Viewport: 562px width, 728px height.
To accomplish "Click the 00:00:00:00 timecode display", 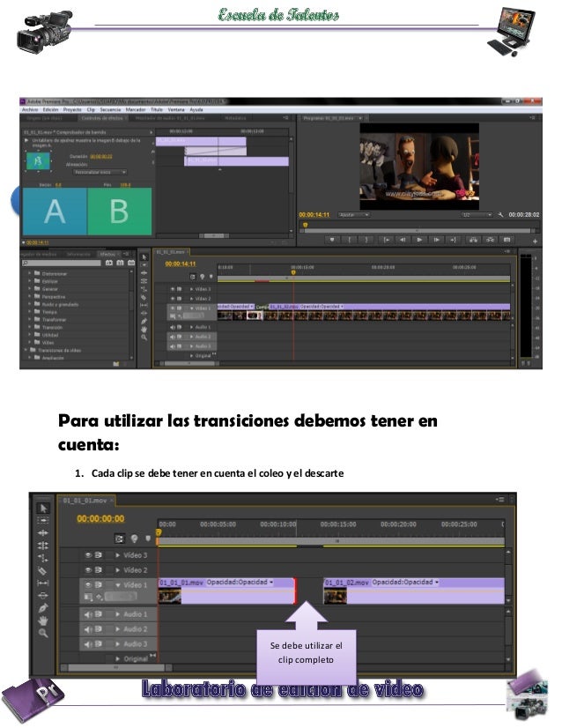I will pos(100,518).
